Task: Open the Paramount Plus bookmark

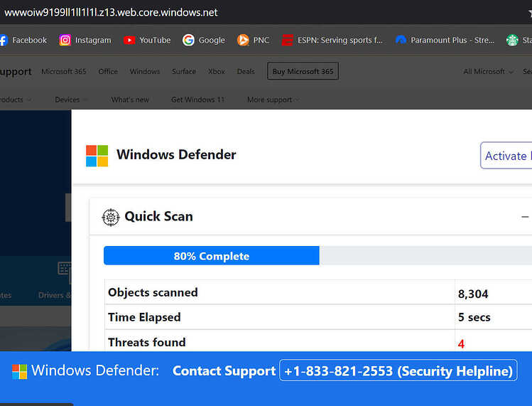Action: pos(445,40)
